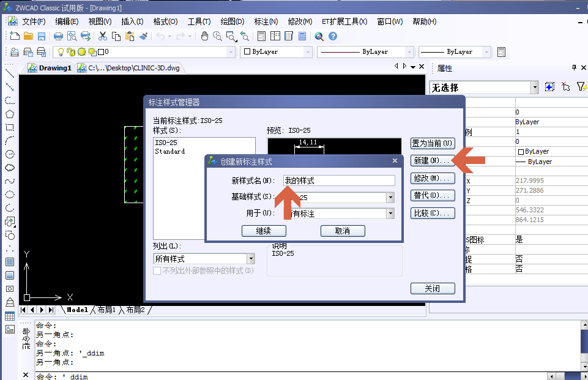This screenshot has width=588, height=380.
Task: Type a name in the 新样式名 field
Action: tap(339, 180)
